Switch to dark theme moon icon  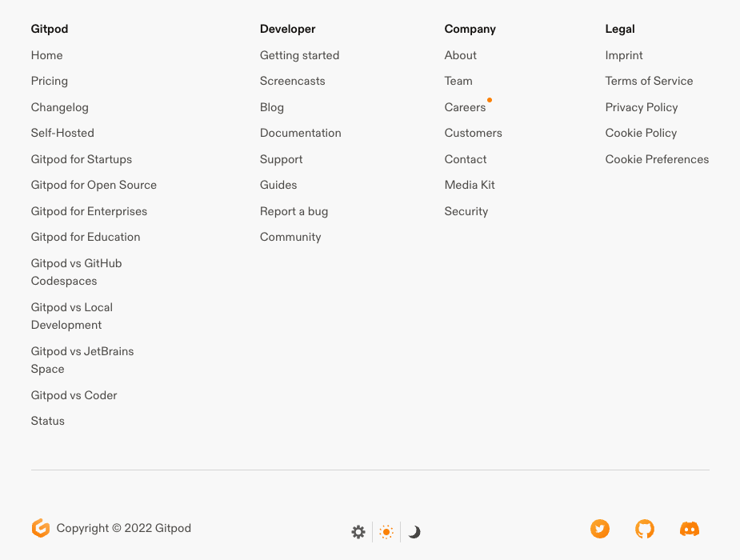pyautogui.click(x=414, y=532)
